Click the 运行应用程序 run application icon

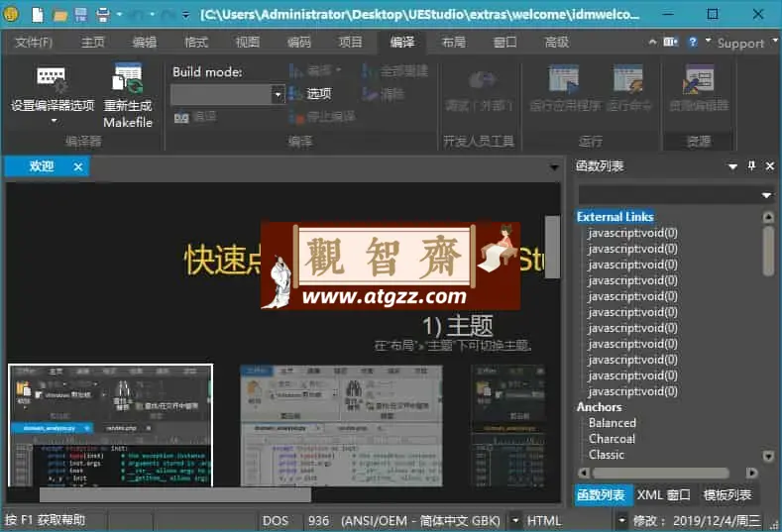[564, 79]
